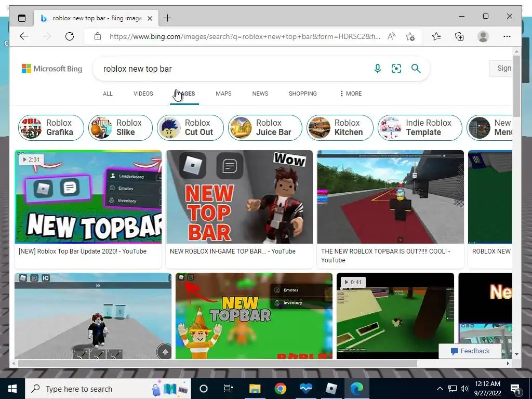Open the blue heart-monitor app on taskbar
This screenshot has height=399, width=532.
point(305,389)
